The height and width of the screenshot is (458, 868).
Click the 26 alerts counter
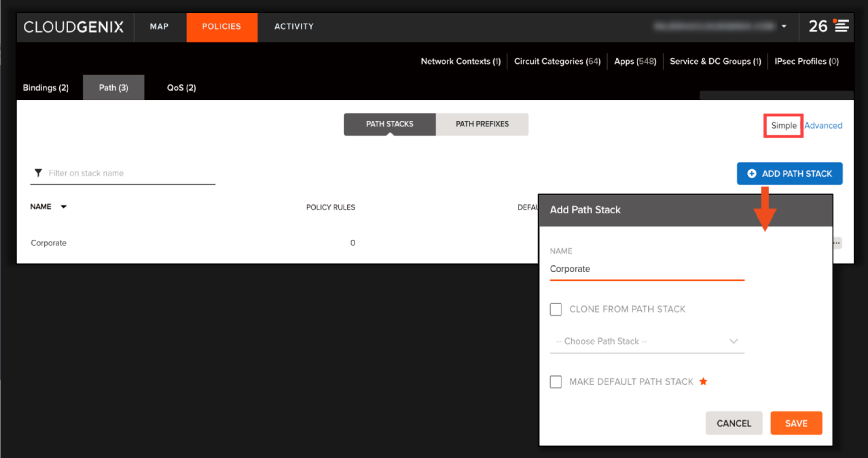point(818,26)
